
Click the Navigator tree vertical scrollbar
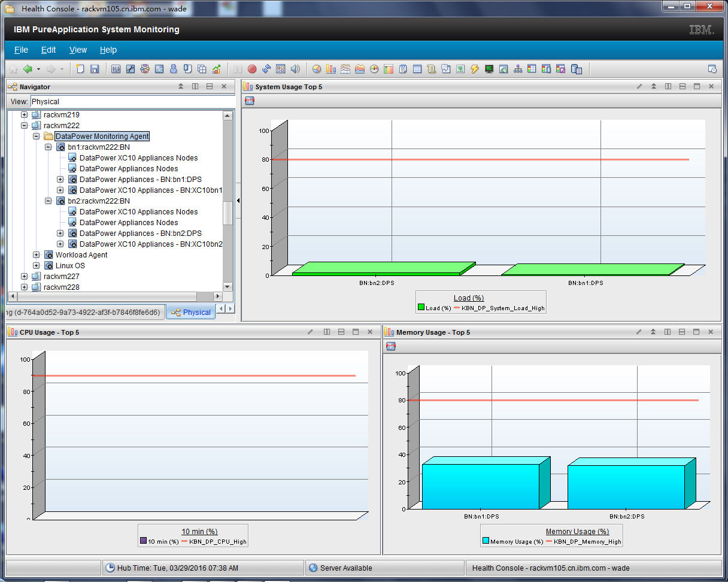[227, 201]
